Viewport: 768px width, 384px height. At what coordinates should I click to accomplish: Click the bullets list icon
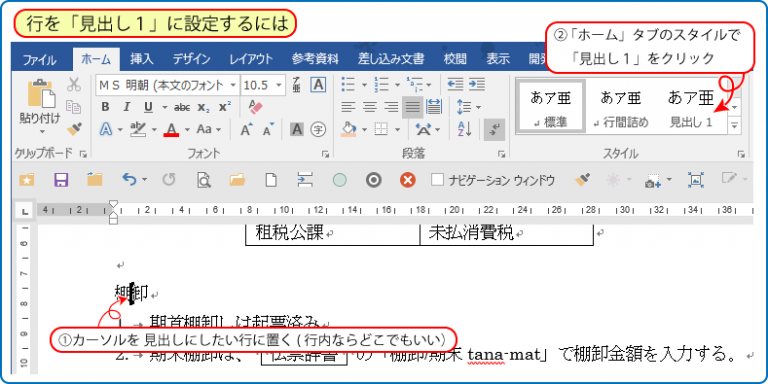(x=349, y=85)
